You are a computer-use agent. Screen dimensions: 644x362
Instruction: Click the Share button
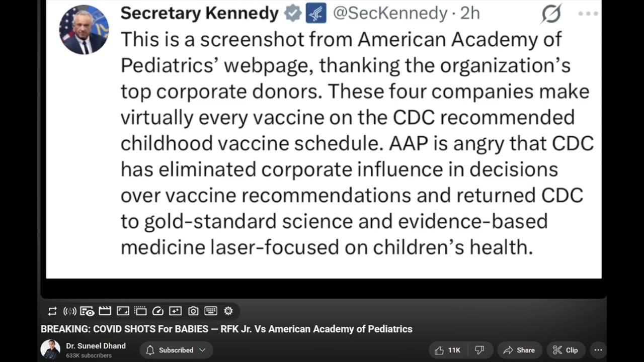point(519,350)
